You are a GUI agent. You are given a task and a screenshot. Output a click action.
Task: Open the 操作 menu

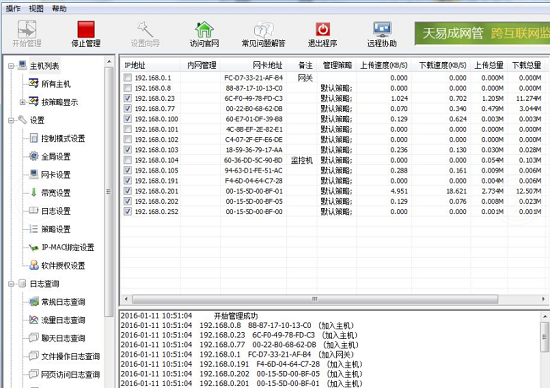(13, 8)
